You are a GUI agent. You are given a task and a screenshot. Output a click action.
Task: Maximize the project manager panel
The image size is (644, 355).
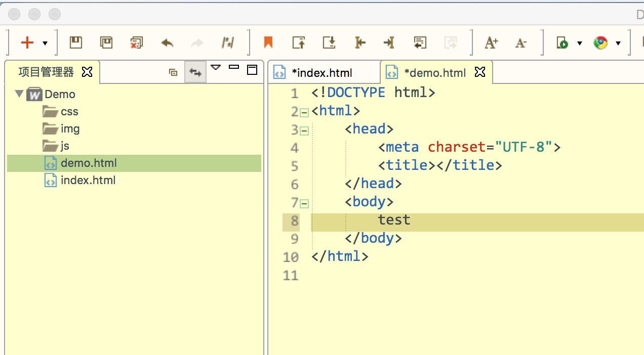(252, 70)
